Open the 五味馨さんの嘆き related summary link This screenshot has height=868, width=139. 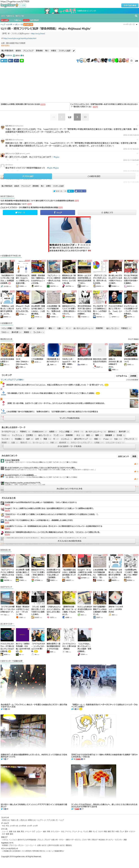pos(20,104)
